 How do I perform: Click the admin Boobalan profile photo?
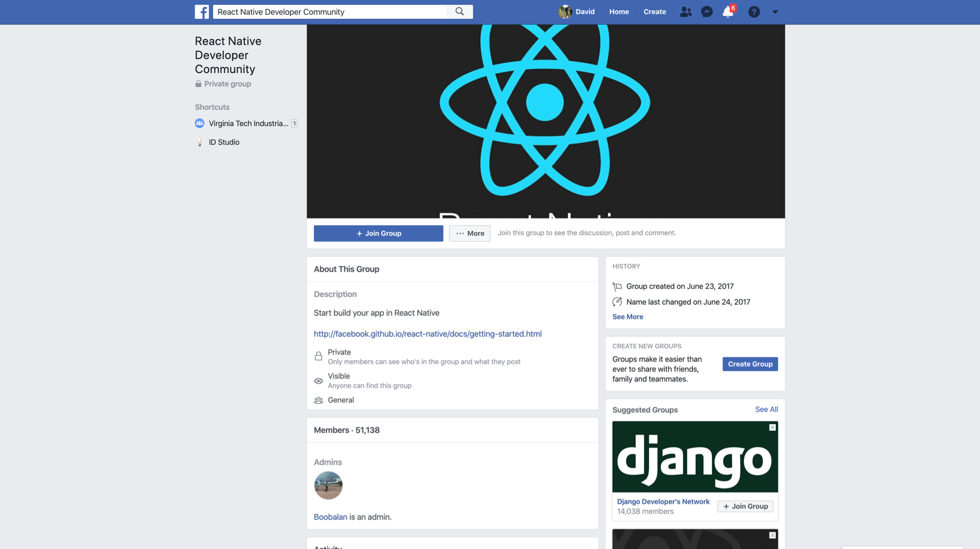coord(328,486)
